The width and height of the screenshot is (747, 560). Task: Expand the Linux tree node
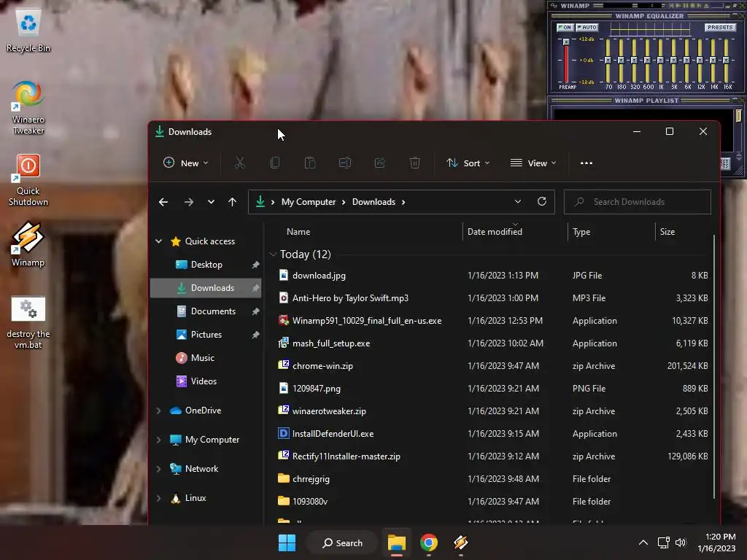(158, 498)
